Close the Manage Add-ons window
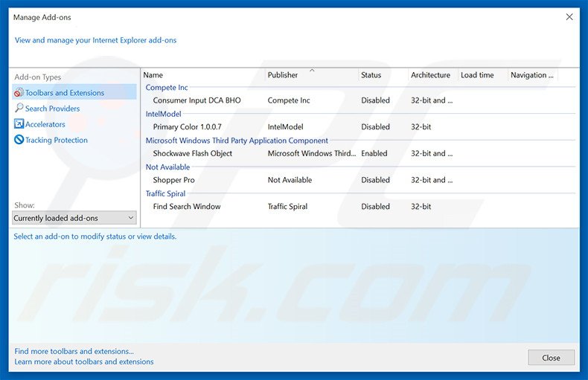The image size is (588, 380). (x=569, y=17)
